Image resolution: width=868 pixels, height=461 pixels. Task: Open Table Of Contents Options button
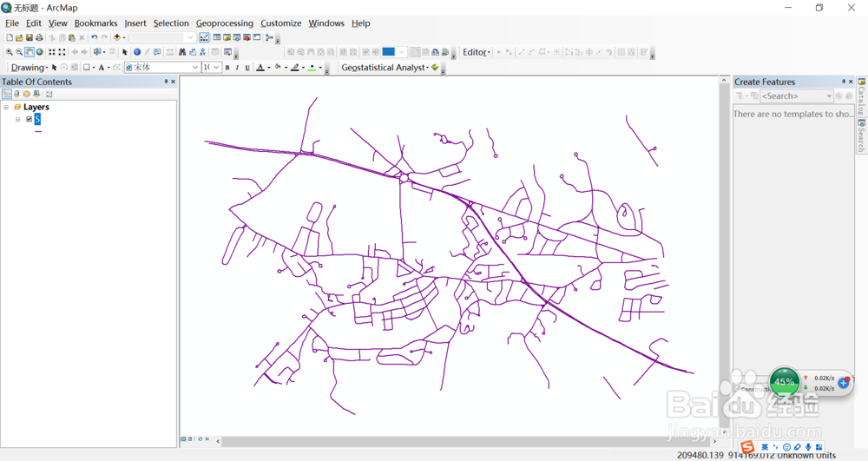49,94
